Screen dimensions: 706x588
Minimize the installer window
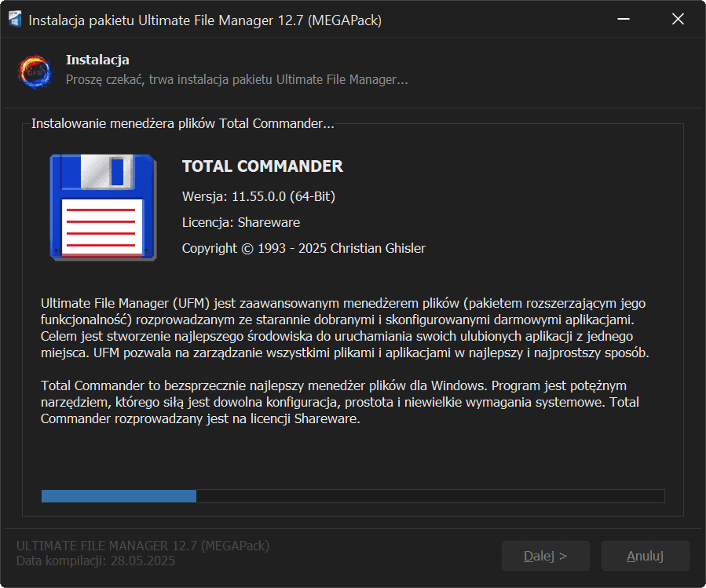pos(623,20)
